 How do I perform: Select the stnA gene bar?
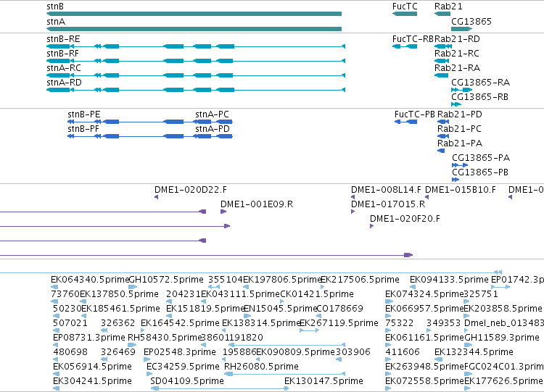click(194, 29)
